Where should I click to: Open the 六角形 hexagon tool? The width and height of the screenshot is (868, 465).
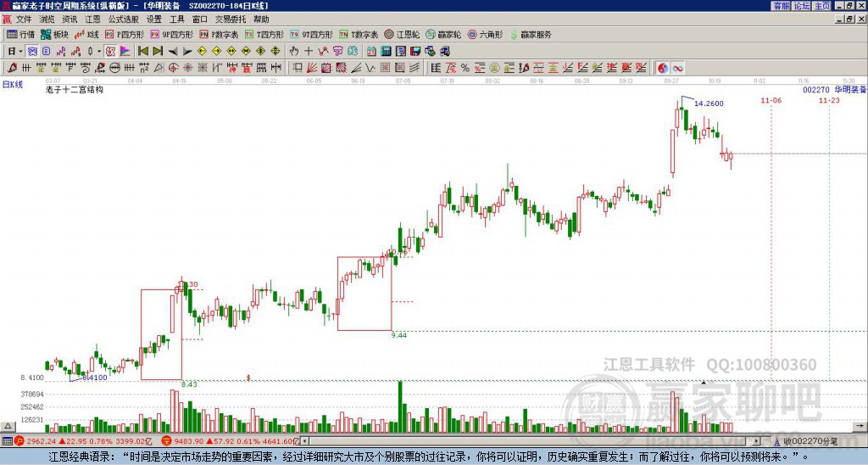(486, 34)
